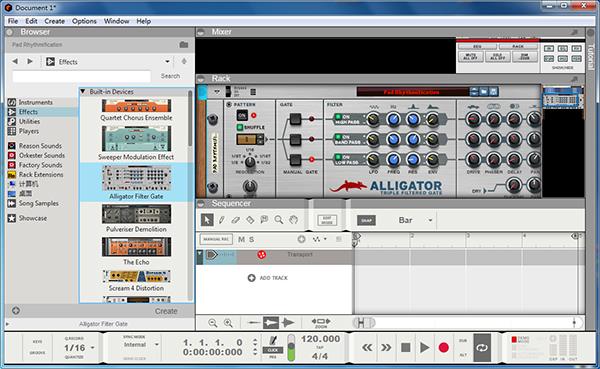Collapse the Mixer panel header

pyautogui.click(x=201, y=32)
